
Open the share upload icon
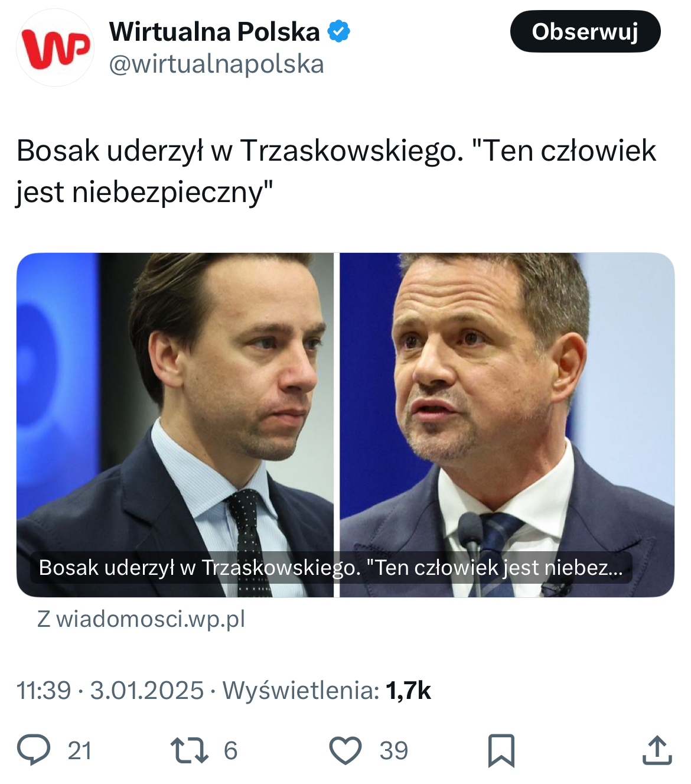(x=657, y=750)
